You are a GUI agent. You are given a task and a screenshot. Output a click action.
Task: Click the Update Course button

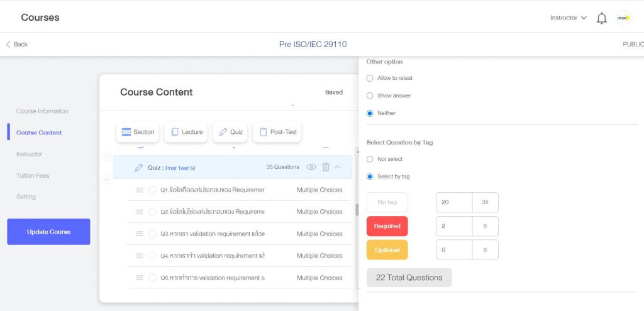coord(48,232)
